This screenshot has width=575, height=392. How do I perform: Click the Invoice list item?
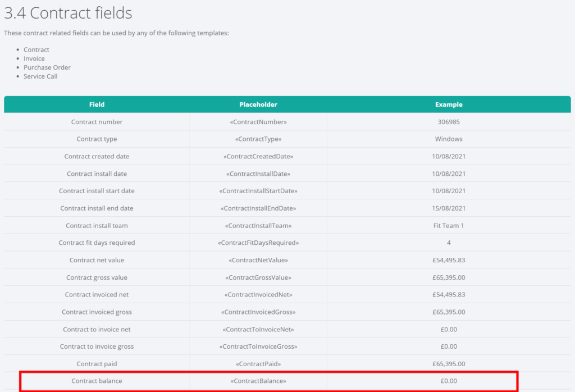pos(34,58)
